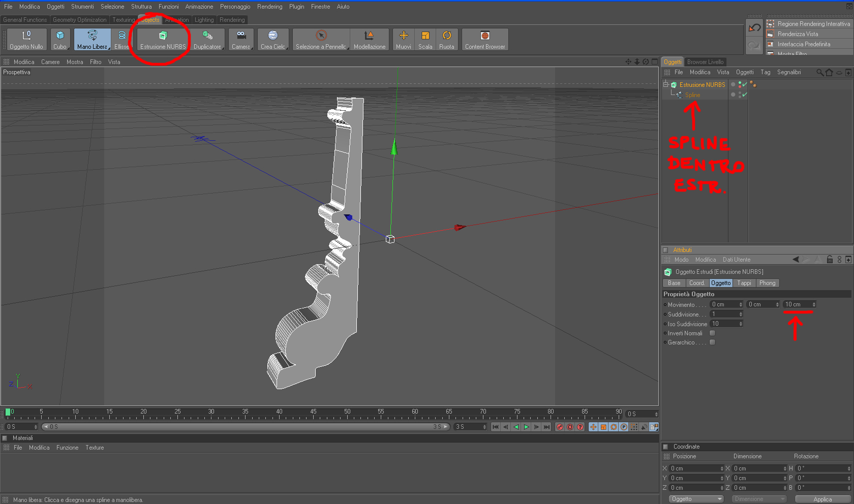Click the Movimento 10 cm stepper arrows
Screen dimensions: 854x504
814,305
